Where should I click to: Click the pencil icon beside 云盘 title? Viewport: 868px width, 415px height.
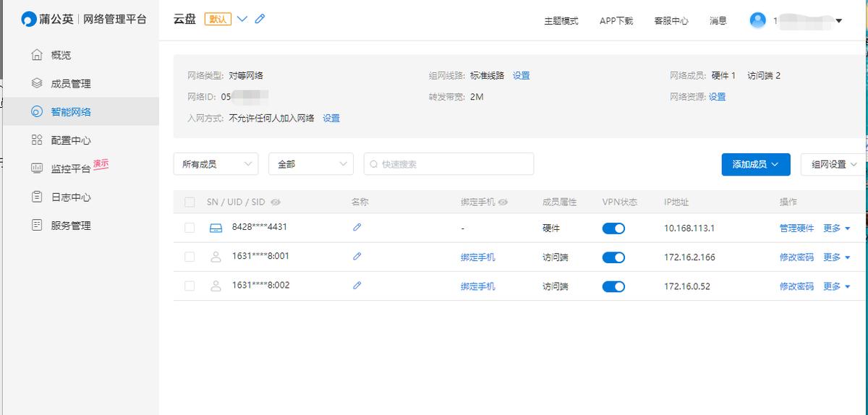pos(260,20)
